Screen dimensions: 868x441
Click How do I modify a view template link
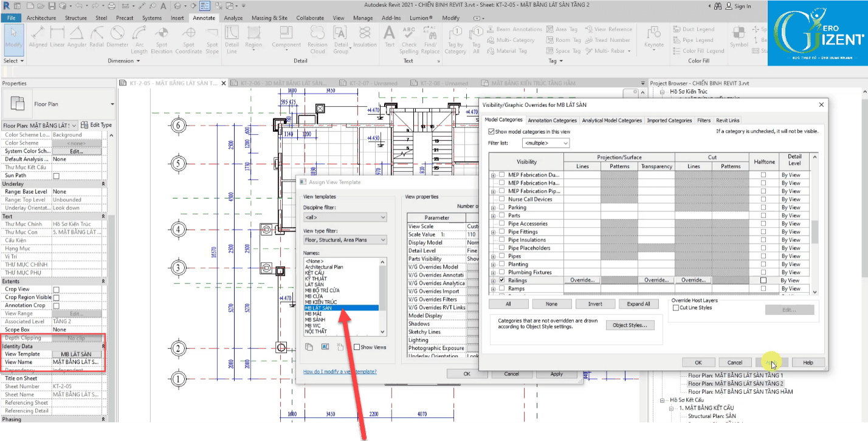click(340, 372)
